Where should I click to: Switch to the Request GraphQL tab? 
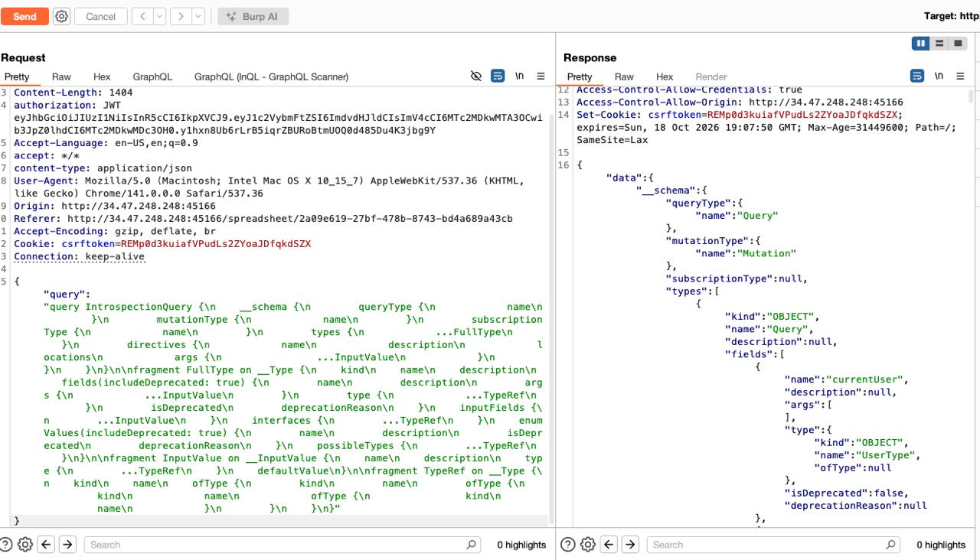click(x=152, y=77)
